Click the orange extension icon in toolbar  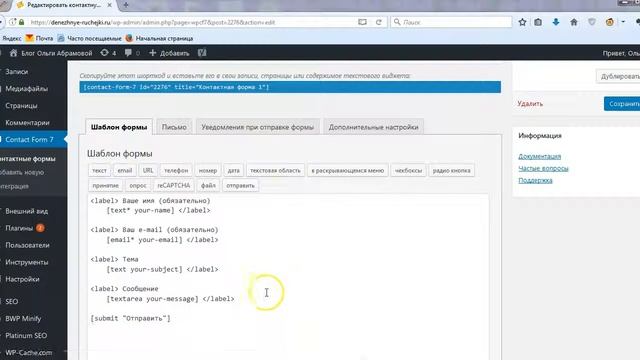point(609,22)
